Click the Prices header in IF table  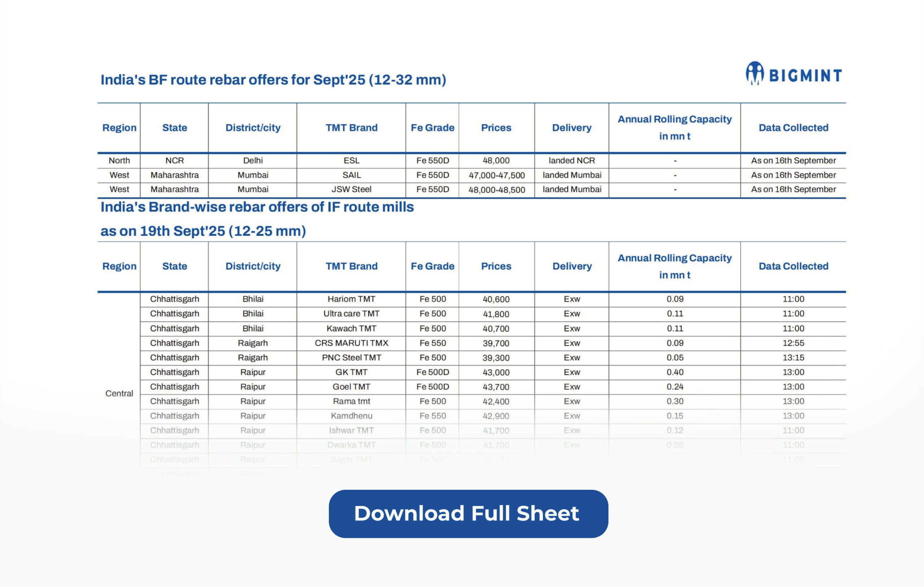[496, 266]
